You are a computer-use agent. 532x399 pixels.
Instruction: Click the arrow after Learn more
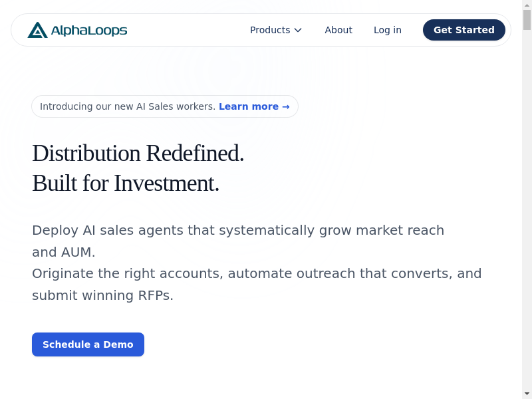point(286,106)
